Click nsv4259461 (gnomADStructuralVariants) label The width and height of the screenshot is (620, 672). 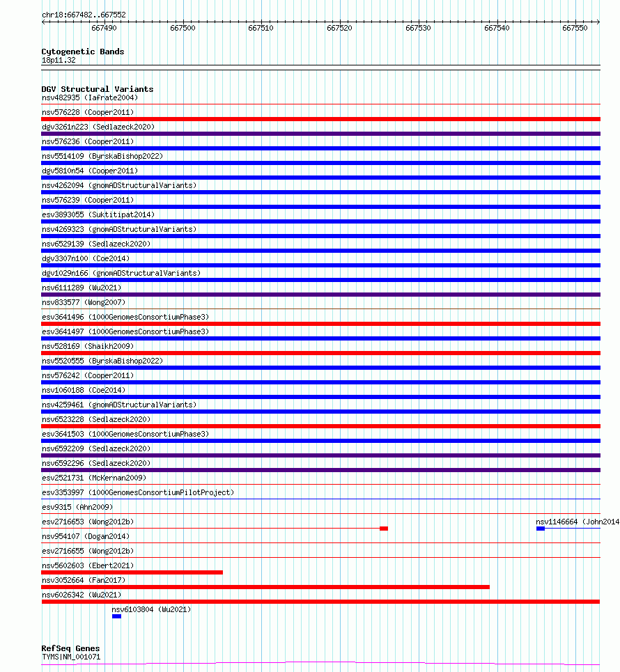[x=119, y=405]
